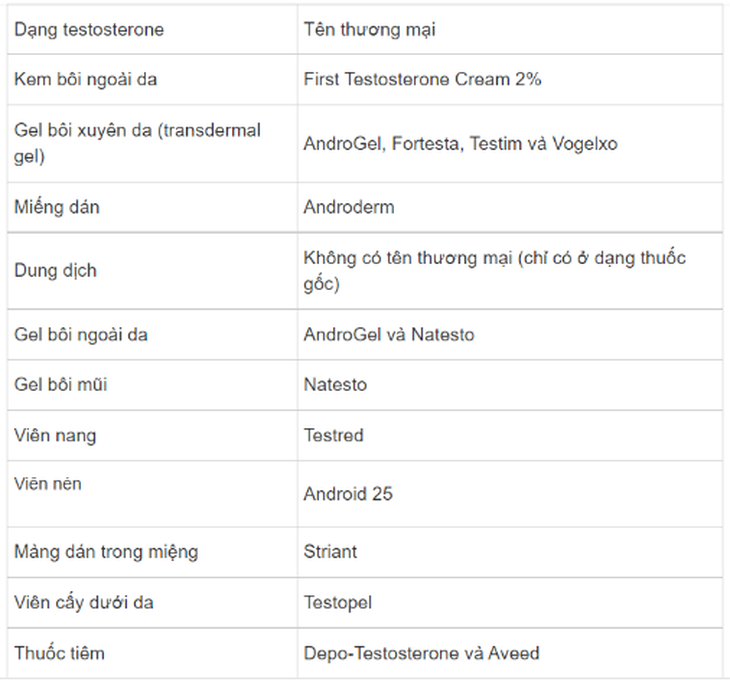
Task: Click the 'AndroGel và Natesto' cell
Action: [510, 334]
